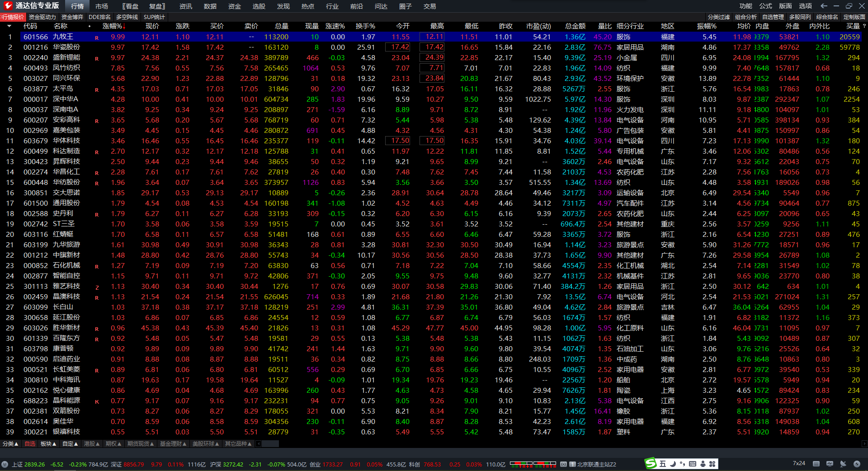Expand the 板块 sector tab menu

pos(48,444)
